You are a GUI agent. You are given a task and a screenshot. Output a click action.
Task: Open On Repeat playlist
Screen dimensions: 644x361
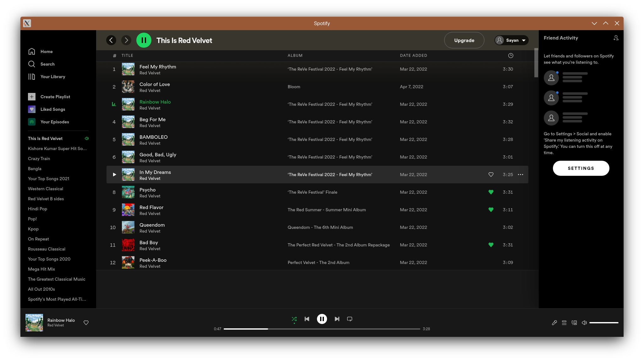38,239
